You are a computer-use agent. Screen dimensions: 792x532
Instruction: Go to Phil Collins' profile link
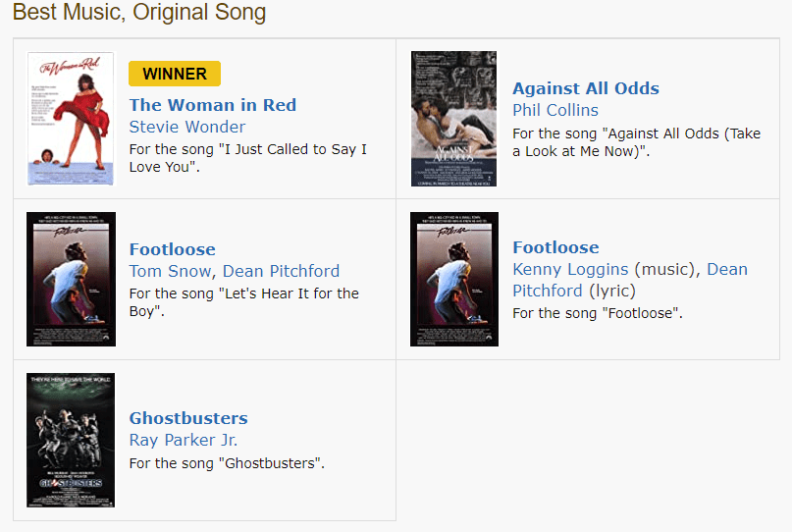coord(554,110)
